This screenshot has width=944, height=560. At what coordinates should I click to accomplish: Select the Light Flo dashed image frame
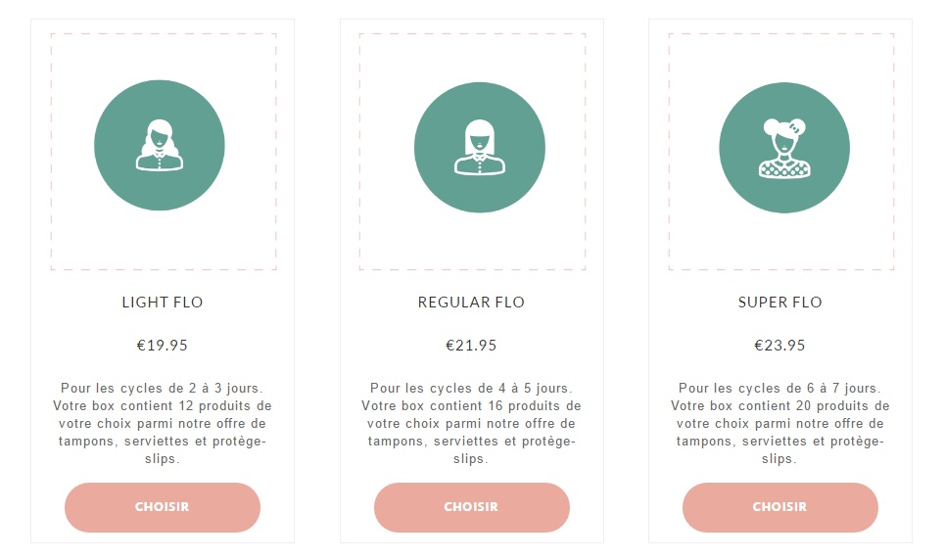164,151
